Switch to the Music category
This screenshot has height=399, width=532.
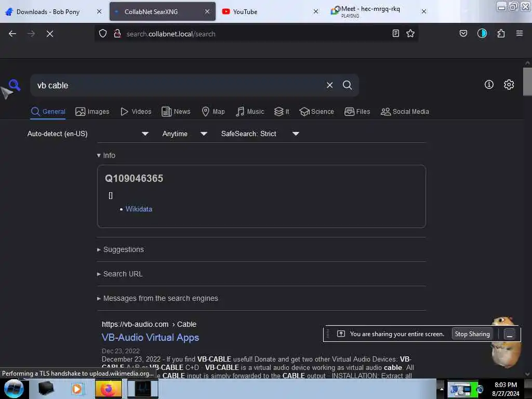click(x=250, y=112)
